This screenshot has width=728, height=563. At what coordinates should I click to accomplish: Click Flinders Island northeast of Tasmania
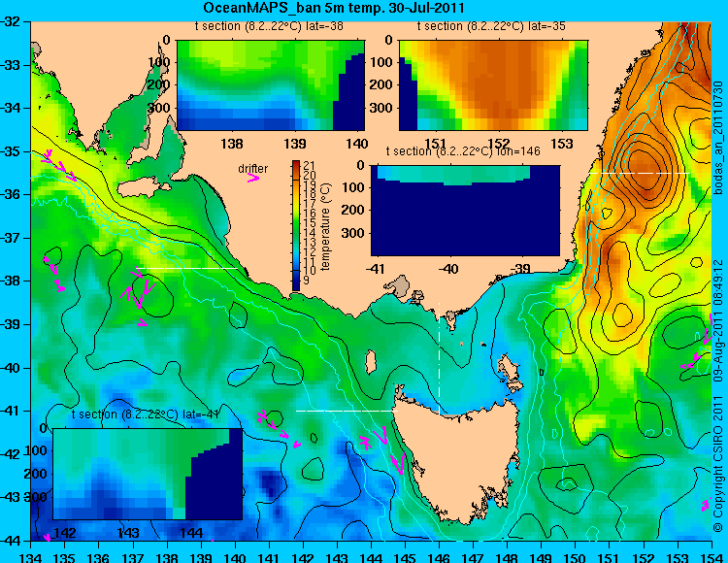click(x=511, y=372)
